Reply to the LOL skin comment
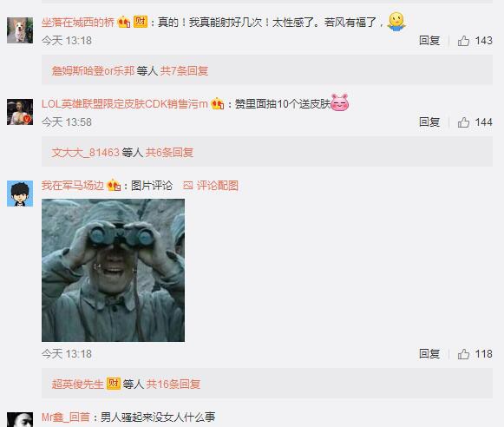 [429, 122]
